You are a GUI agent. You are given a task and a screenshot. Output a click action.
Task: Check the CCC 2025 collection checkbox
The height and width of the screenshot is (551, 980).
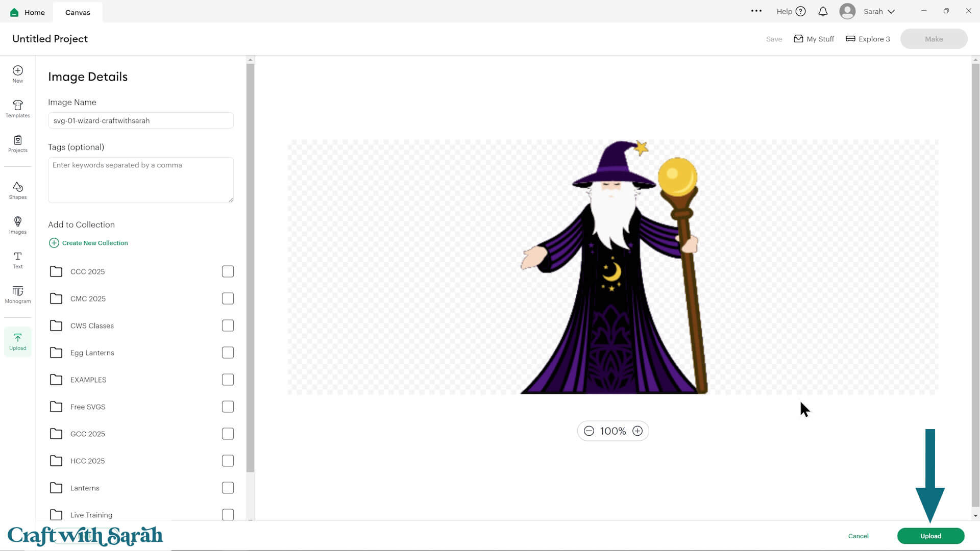point(228,271)
